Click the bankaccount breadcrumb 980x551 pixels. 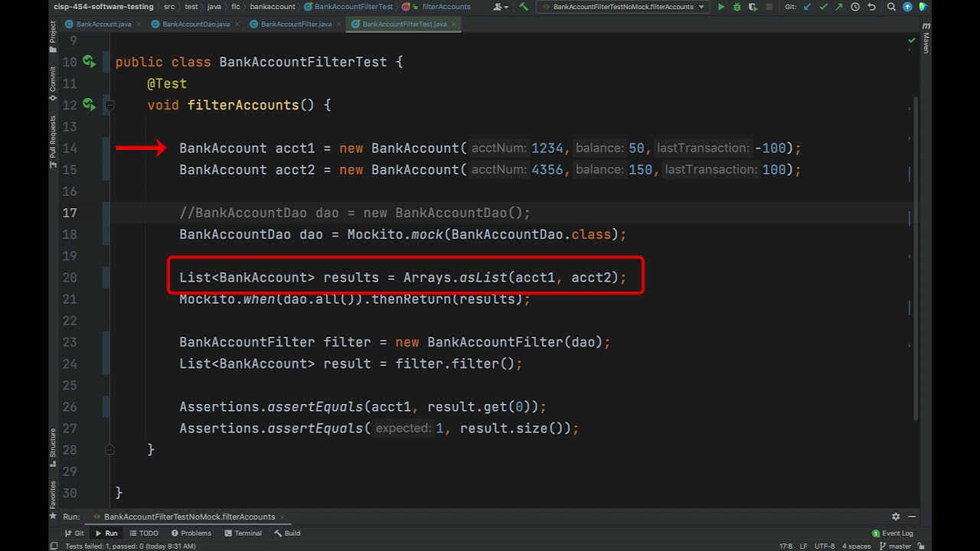(x=273, y=7)
